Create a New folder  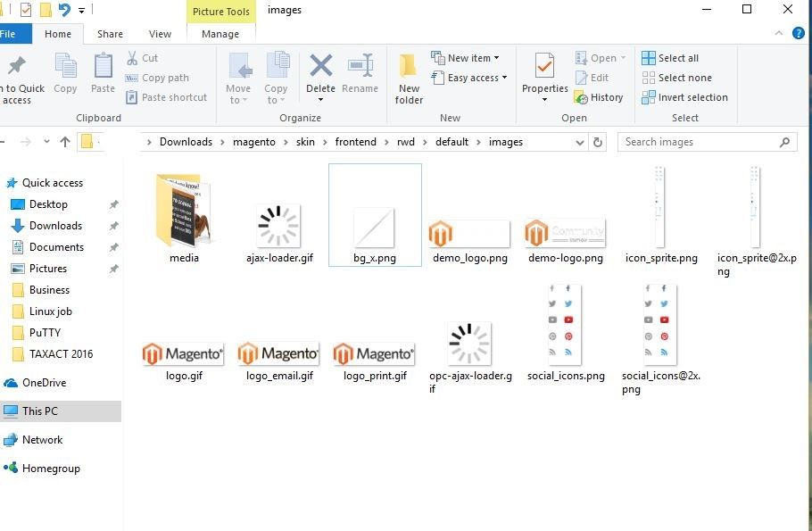tap(409, 79)
